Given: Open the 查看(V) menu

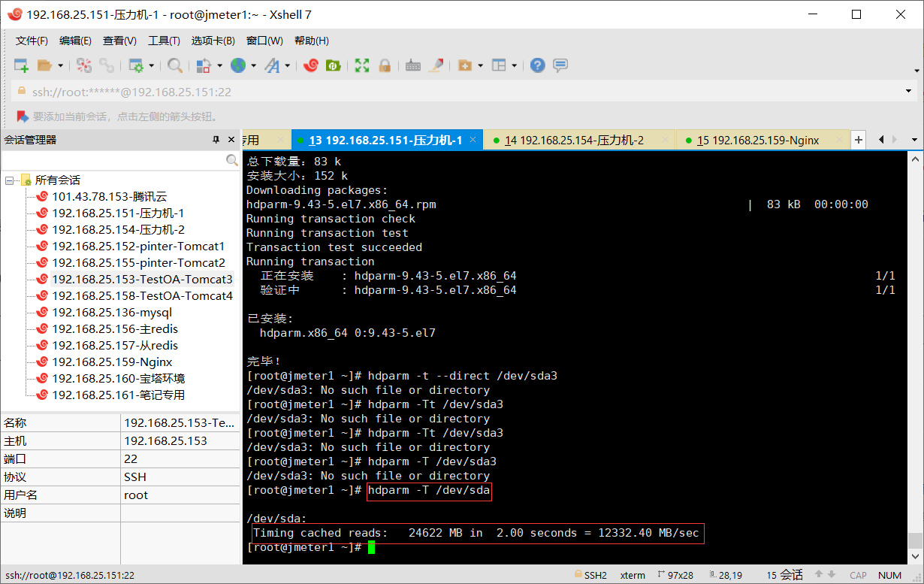Looking at the screenshot, I should click(x=120, y=41).
